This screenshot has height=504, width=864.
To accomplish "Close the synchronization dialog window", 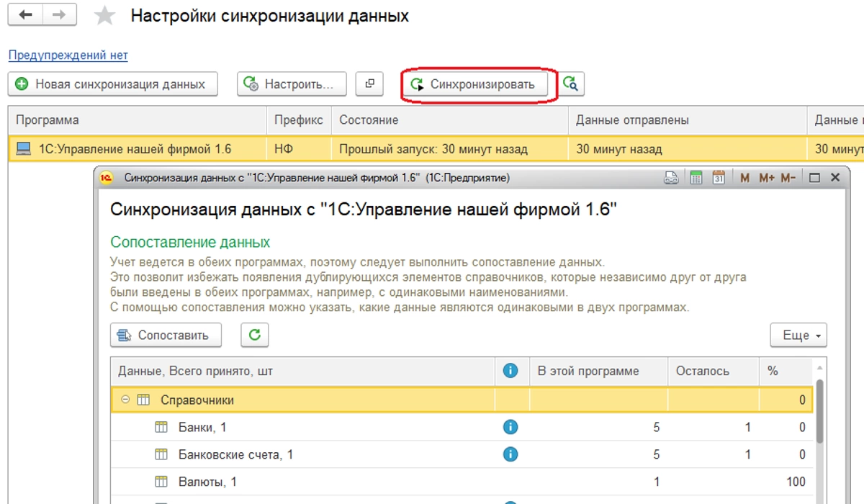I will coord(835,177).
